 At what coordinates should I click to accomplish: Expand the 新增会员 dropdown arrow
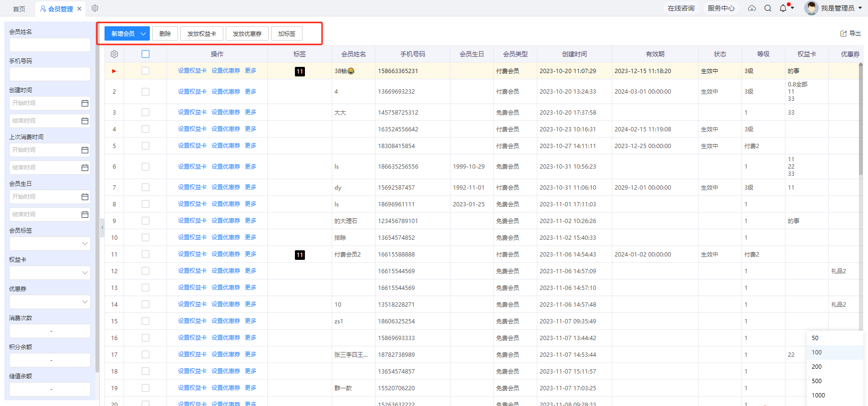143,34
